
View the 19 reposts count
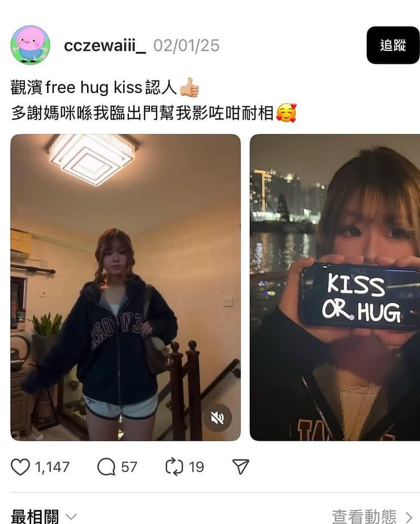pos(196,467)
